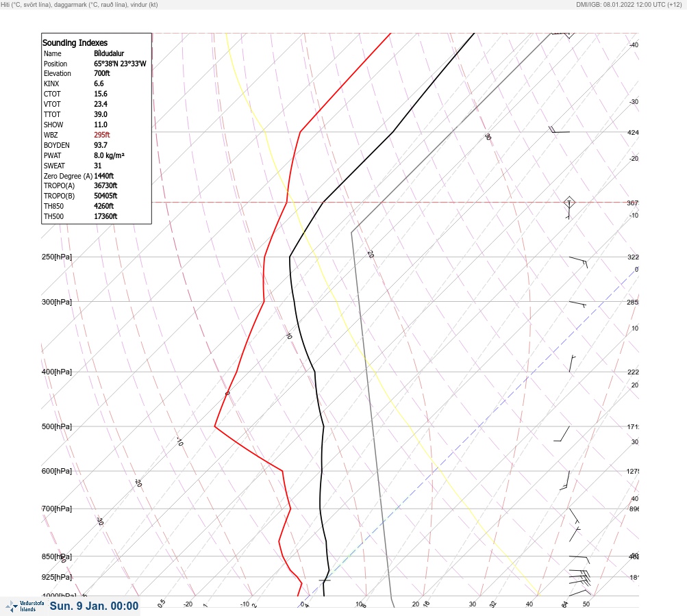Click the '925[hPa]' pressure level label
The width and height of the screenshot is (687, 616).
(57, 577)
